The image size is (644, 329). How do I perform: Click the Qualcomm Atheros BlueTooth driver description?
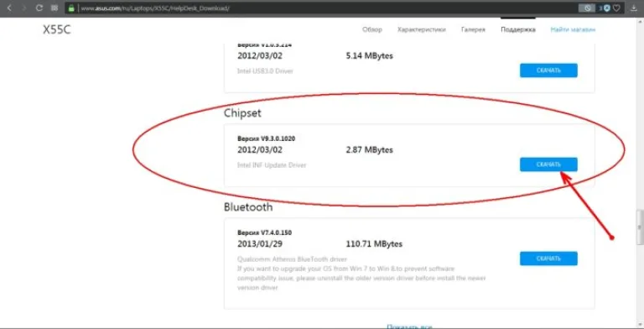point(292,259)
